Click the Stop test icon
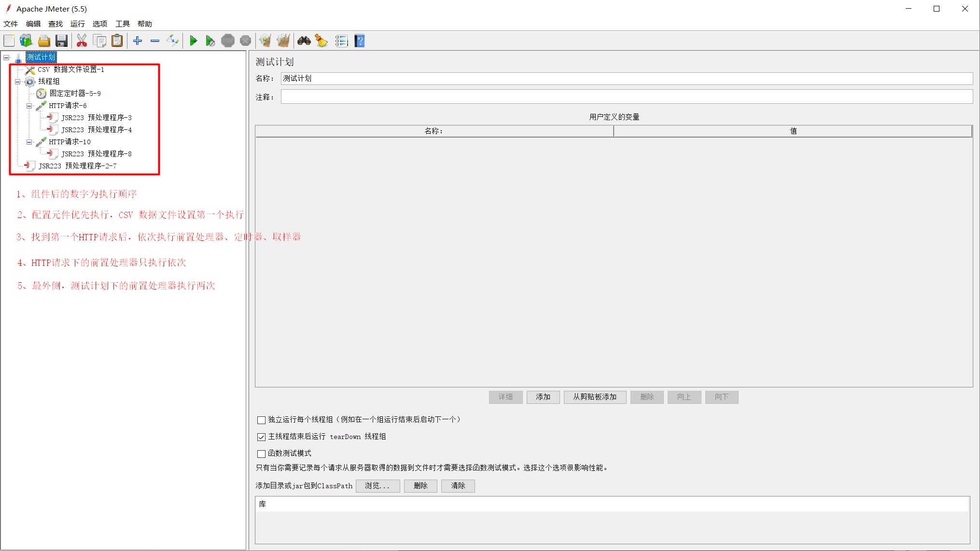The image size is (980, 551). point(228,41)
